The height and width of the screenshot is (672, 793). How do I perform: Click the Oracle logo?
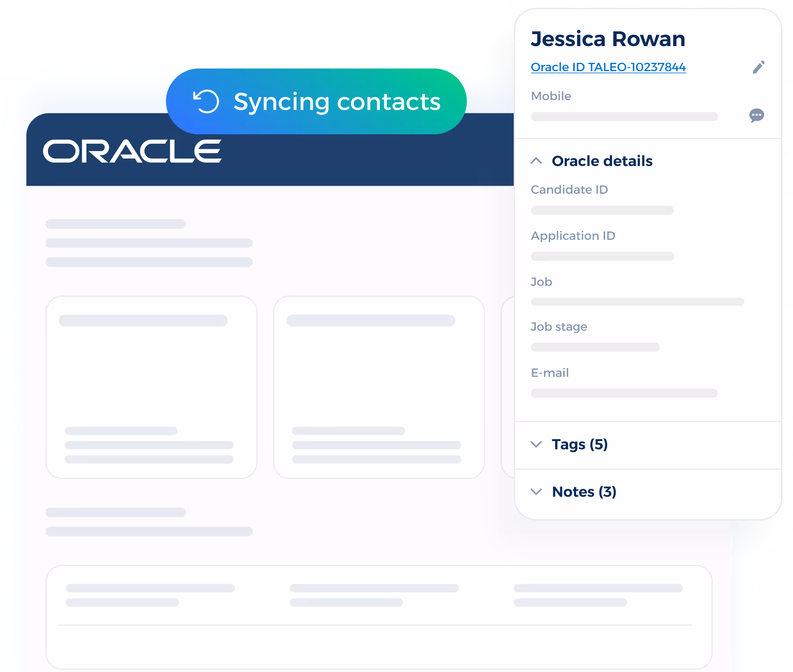click(132, 152)
